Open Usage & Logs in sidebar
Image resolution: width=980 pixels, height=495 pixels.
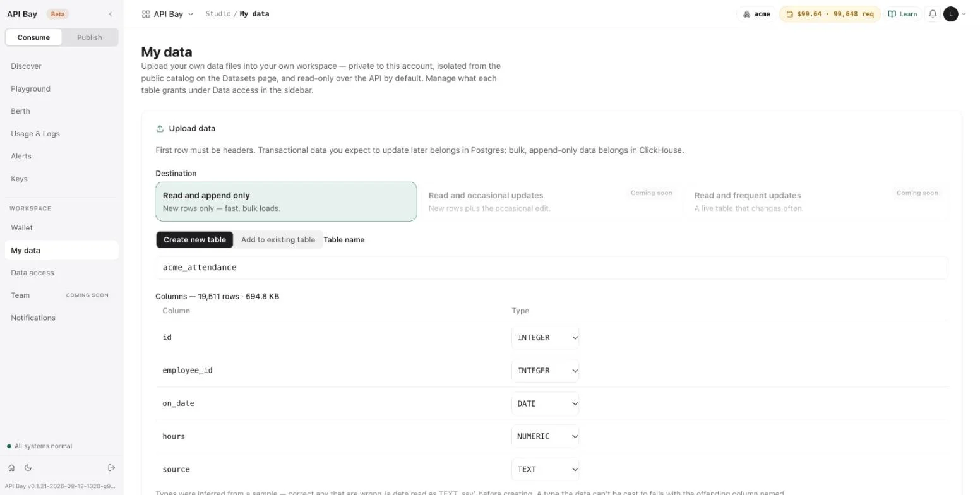click(x=61, y=134)
